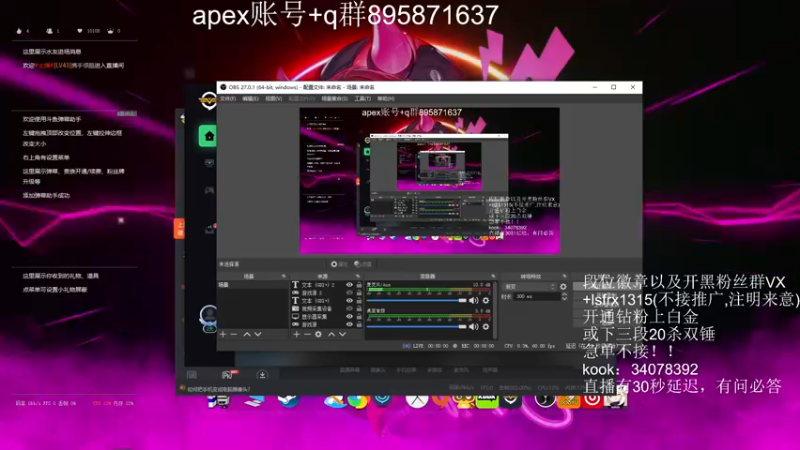Move the scene down in the Scenes list
The width and height of the screenshot is (800, 450).
click(258, 334)
